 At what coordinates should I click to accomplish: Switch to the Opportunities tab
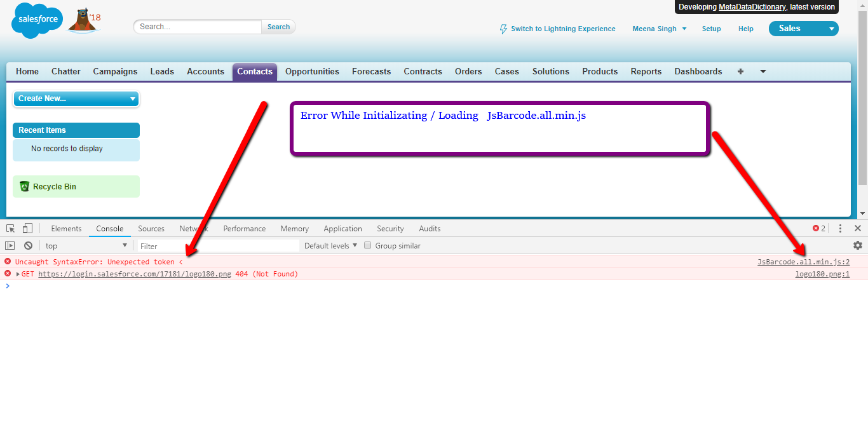coord(312,72)
